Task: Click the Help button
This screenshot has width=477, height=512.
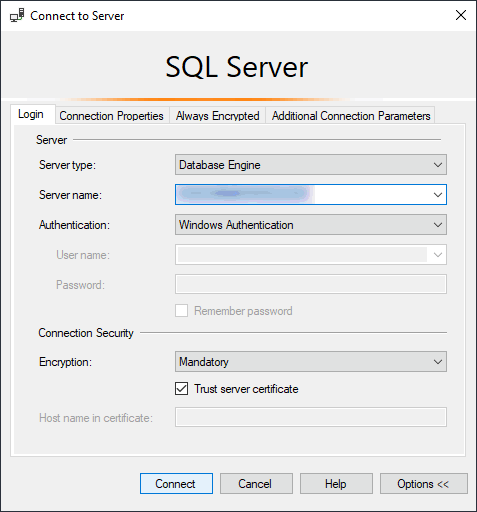Action: [336, 484]
